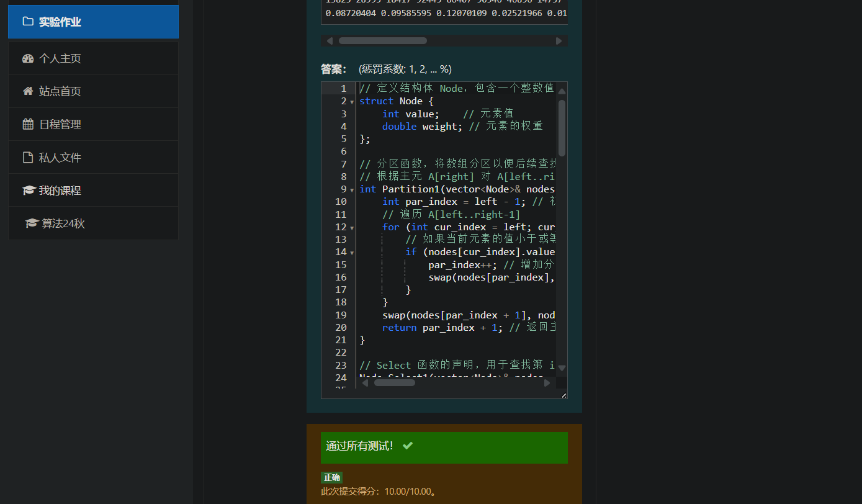The height and width of the screenshot is (504, 862).
Task: Place cursor on 'struct Node {' line
Action: click(x=397, y=101)
